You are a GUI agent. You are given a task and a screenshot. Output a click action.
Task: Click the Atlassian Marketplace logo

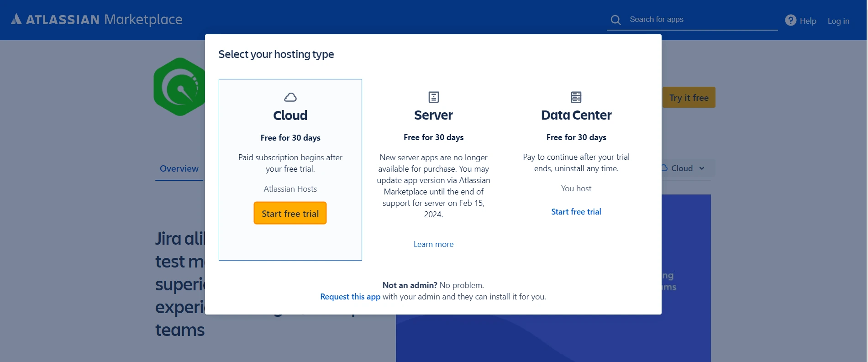[96, 19]
